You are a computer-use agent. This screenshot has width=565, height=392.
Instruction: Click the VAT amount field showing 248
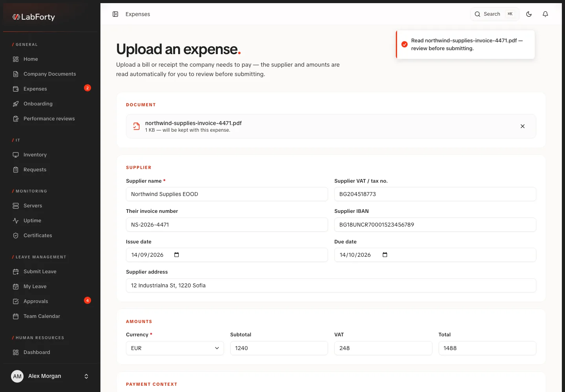pyautogui.click(x=383, y=348)
